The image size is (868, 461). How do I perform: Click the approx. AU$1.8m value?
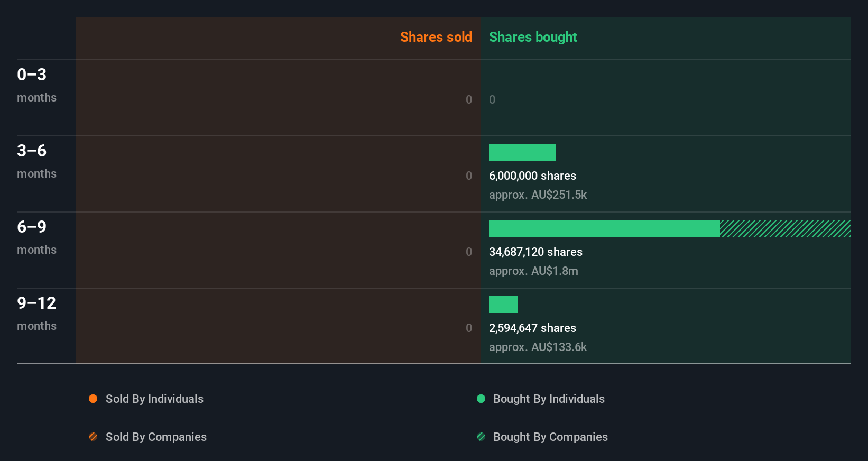click(x=533, y=271)
